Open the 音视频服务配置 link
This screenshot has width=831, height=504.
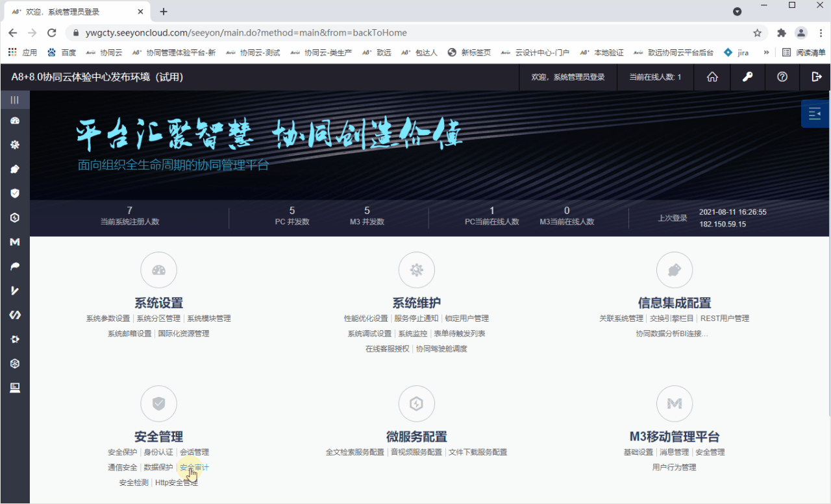click(x=416, y=452)
